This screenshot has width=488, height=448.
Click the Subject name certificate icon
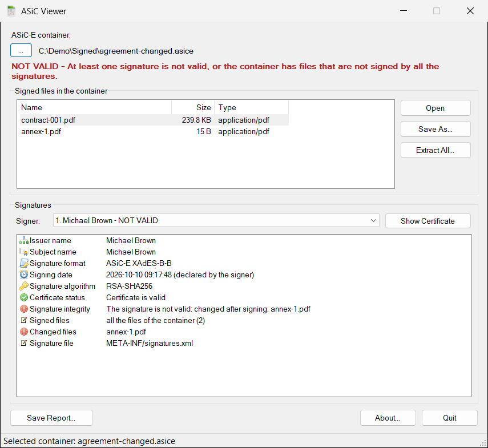pos(24,252)
